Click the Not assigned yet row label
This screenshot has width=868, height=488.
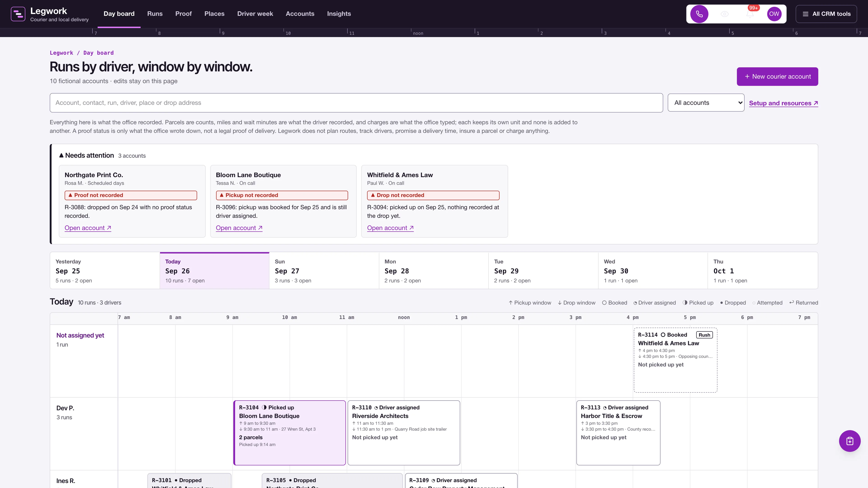click(80, 335)
